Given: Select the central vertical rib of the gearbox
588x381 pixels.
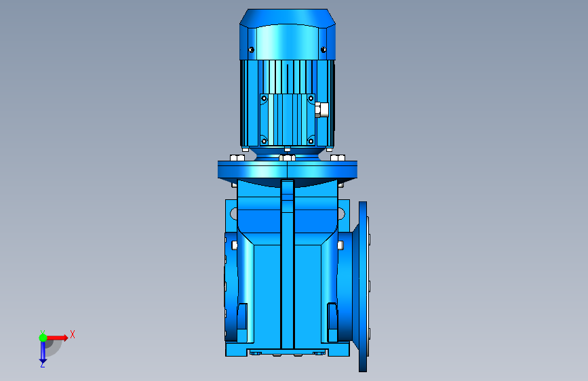Looking at the screenshot, I should [x=288, y=265].
